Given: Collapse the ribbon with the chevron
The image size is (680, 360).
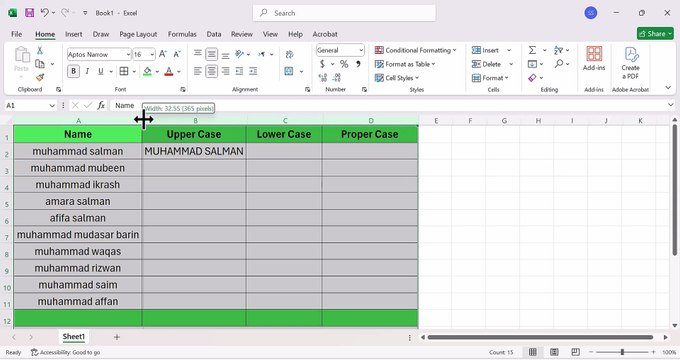Looking at the screenshot, I should click(668, 88).
